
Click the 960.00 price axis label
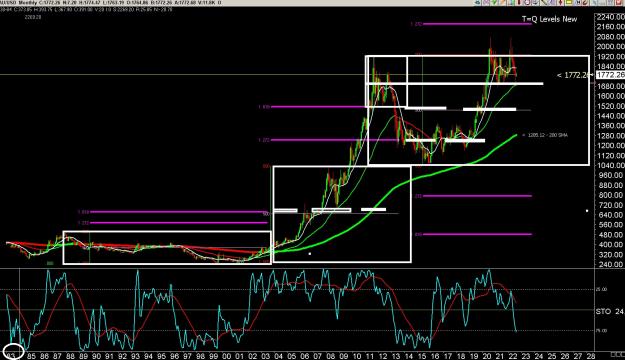[x=611, y=175]
